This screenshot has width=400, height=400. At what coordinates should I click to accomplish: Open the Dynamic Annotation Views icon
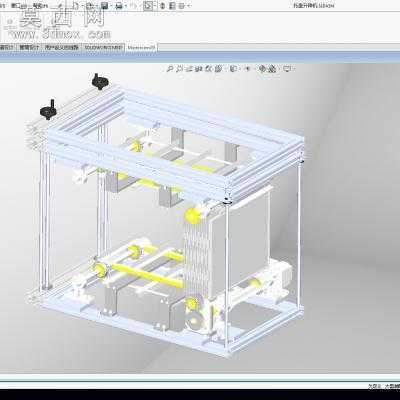tap(209, 69)
